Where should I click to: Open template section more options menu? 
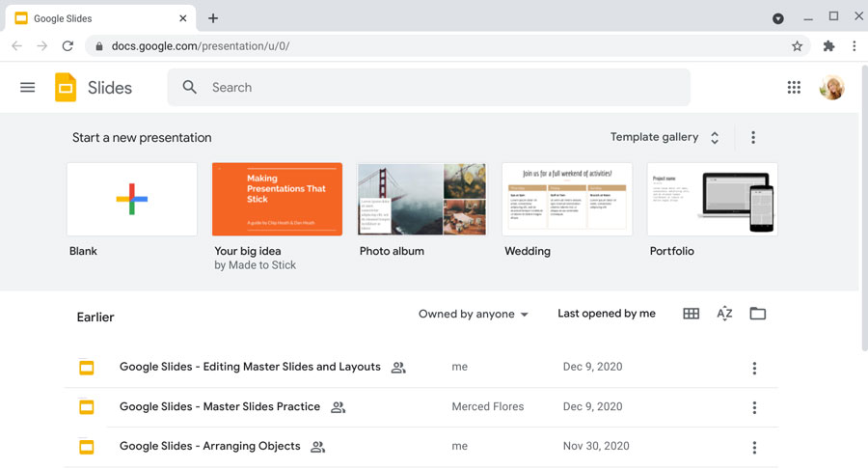pyautogui.click(x=753, y=137)
